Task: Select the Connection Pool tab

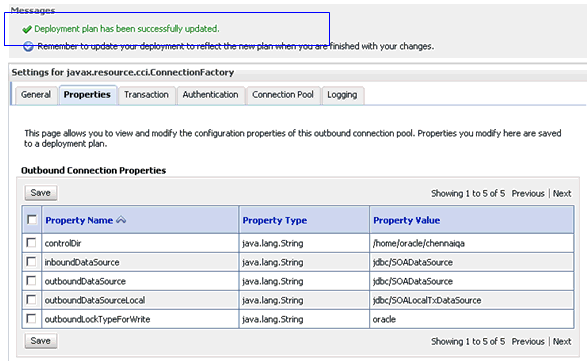Action: tap(283, 95)
